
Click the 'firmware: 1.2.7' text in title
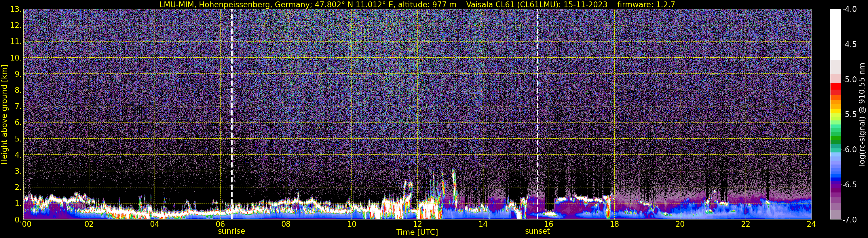(x=646, y=4)
